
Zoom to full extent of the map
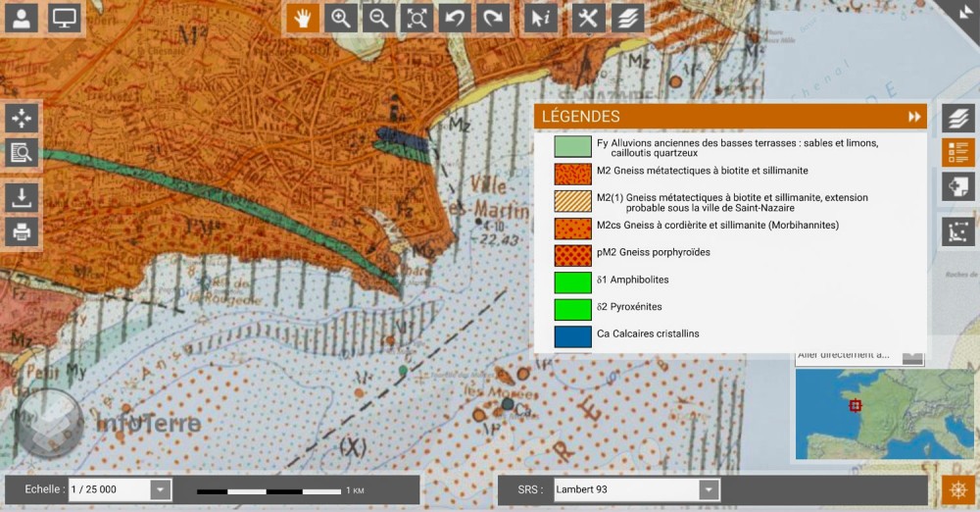point(417,19)
